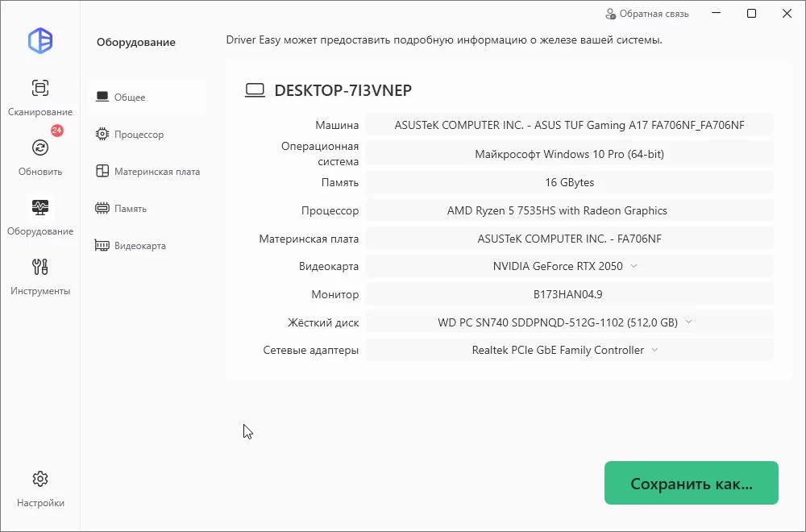Click the Сетевые адаптеры row label
The height and width of the screenshot is (532, 806).
pos(310,351)
